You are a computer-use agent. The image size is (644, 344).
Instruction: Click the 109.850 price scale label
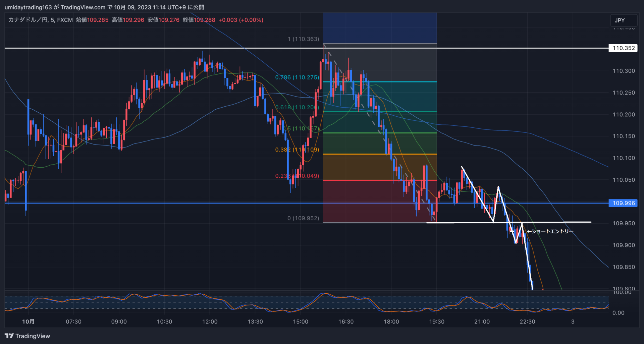(624, 267)
